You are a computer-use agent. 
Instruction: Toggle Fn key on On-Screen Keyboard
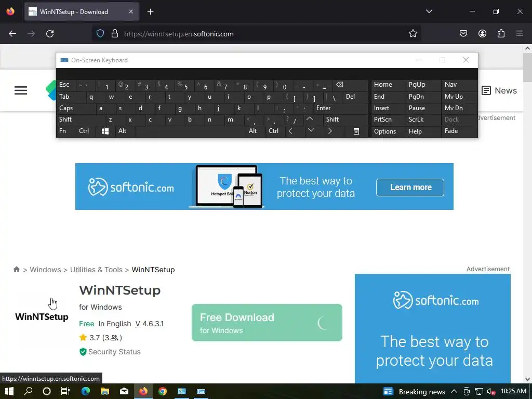point(66,131)
